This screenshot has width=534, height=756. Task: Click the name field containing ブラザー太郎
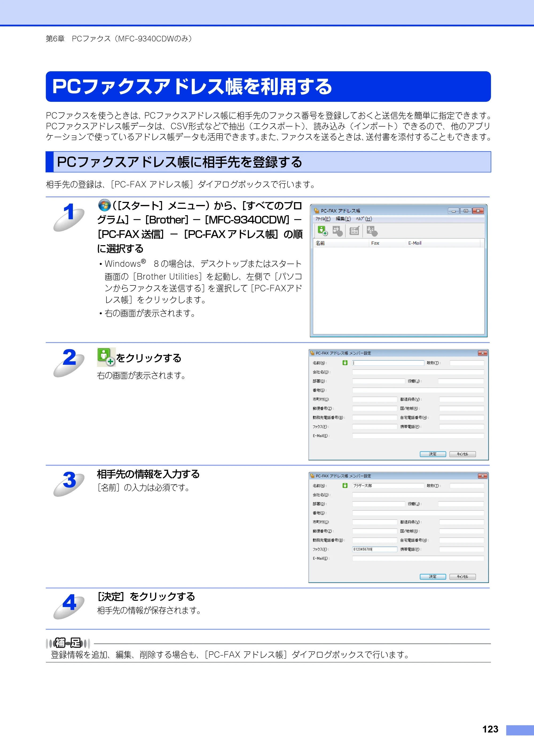[x=388, y=486]
